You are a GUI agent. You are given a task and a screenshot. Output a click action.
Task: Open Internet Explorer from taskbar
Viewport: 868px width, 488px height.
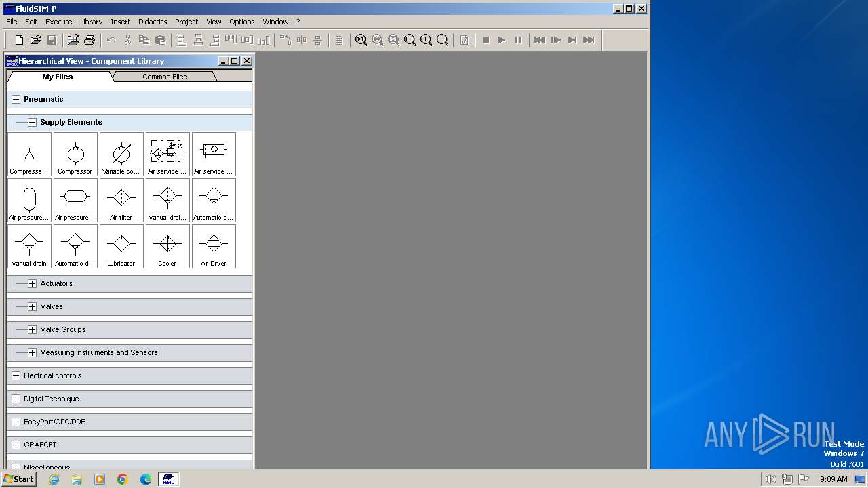coord(54,479)
